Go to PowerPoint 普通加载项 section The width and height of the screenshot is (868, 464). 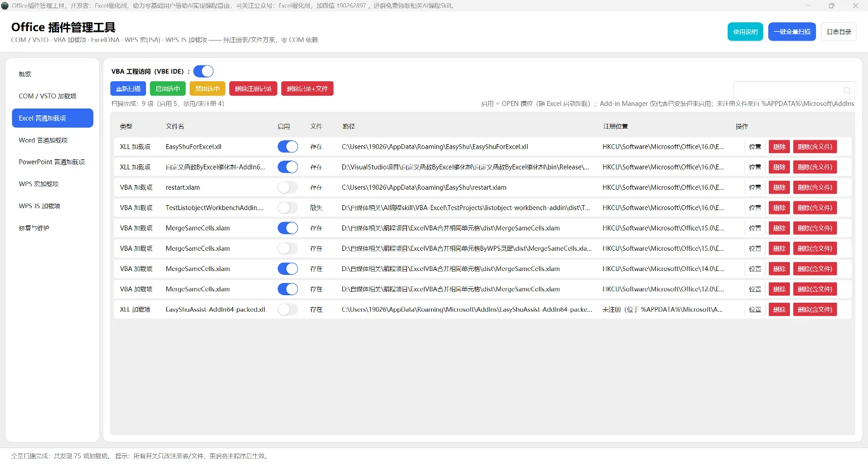pos(53,162)
